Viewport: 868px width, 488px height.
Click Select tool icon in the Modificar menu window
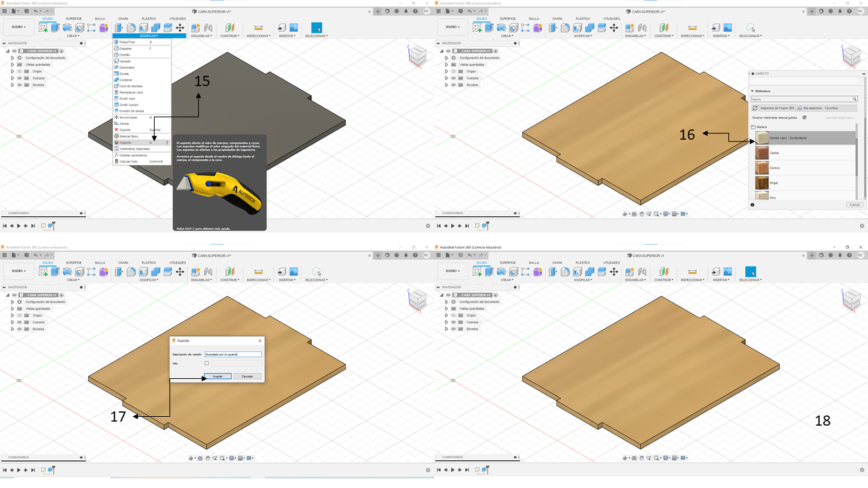316,28
